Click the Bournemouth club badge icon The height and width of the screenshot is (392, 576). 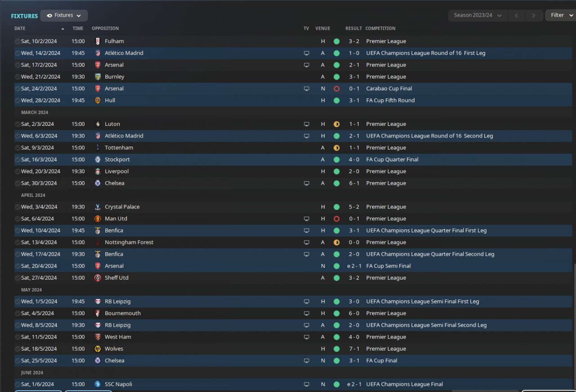coord(98,313)
